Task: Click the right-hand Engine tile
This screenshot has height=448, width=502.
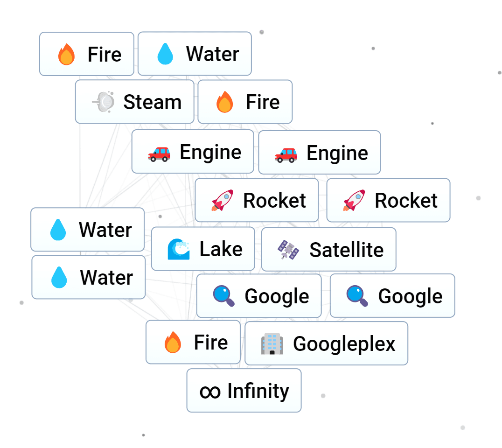Action: [319, 152]
